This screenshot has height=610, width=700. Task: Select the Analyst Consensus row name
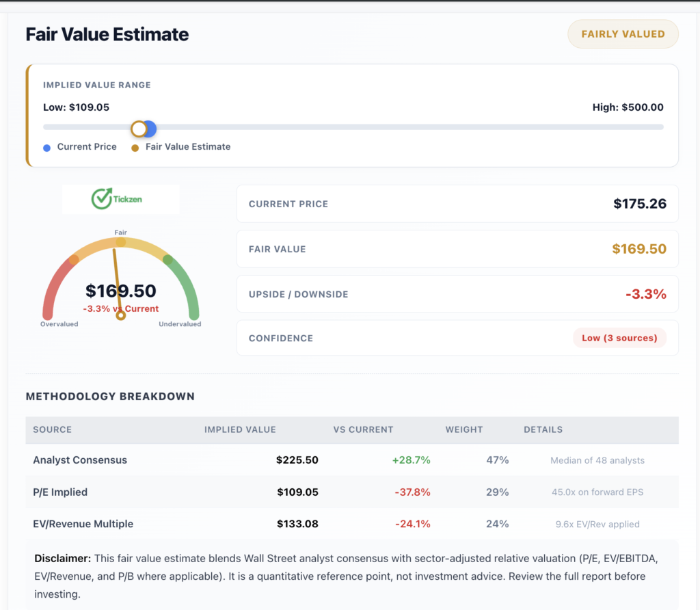point(80,460)
